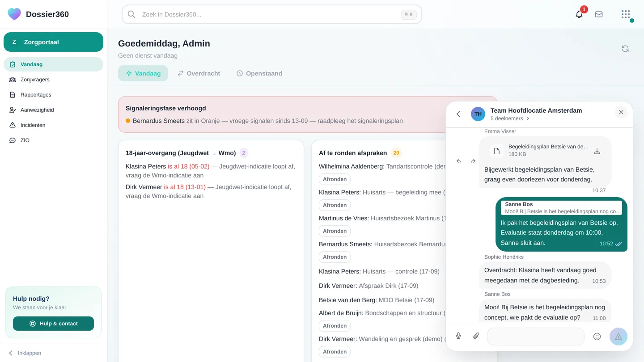The width and height of the screenshot is (644, 362).
Task: Focus the Zoek in Dossier360 search field
Action: [x=272, y=14]
